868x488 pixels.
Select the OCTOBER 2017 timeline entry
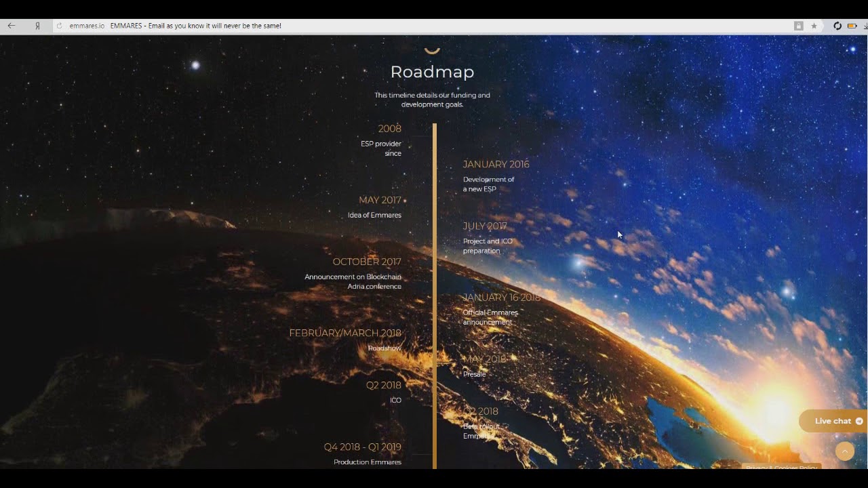(x=367, y=262)
